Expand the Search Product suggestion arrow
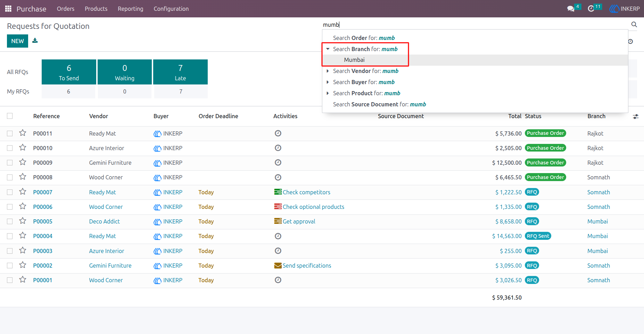 pos(328,93)
